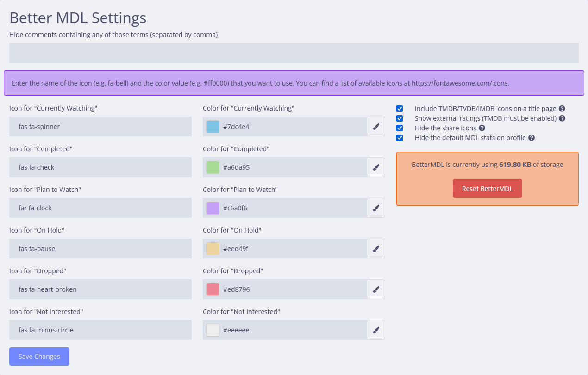Click the Reset BetterMDL button
This screenshot has height=375, width=588.
[x=487, y=189]
